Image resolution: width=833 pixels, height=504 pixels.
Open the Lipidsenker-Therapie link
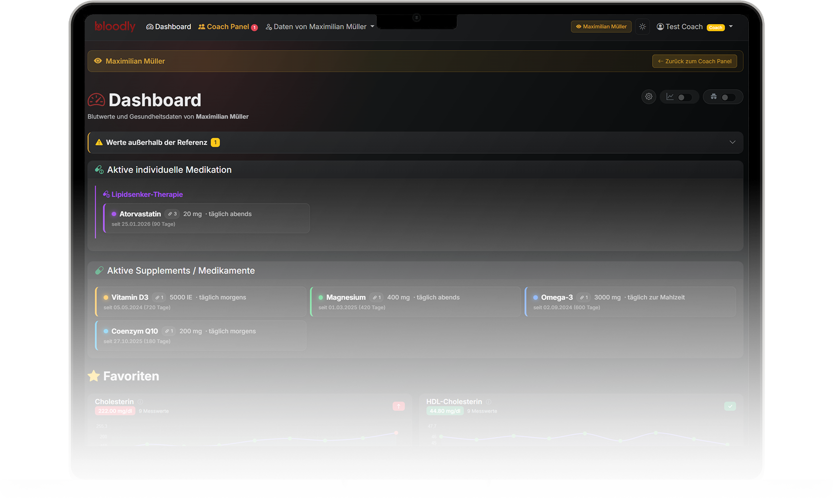147,195
